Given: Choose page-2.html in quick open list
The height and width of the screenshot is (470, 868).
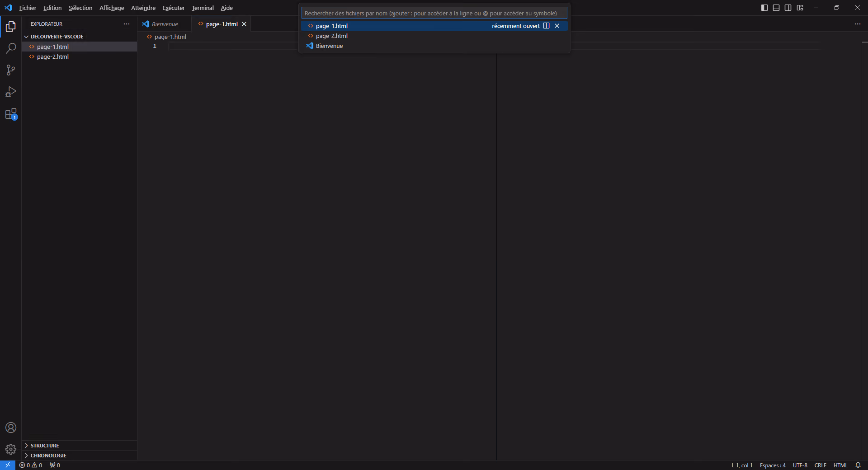Looking at the screenshot, I should coord(434,36).
